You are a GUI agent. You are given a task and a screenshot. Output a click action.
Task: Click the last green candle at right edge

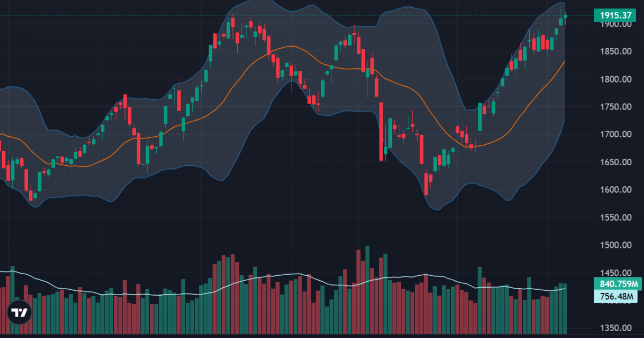coord(565,16)
